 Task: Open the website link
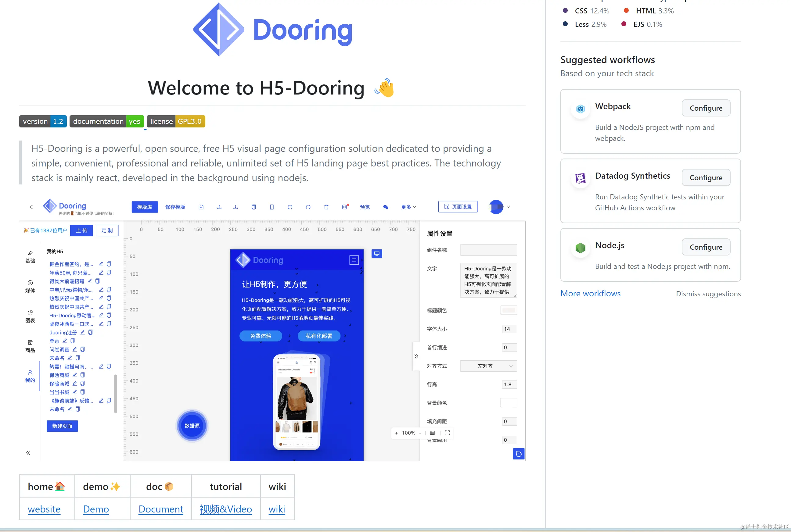pyautogui.click(x=44, y=509)
